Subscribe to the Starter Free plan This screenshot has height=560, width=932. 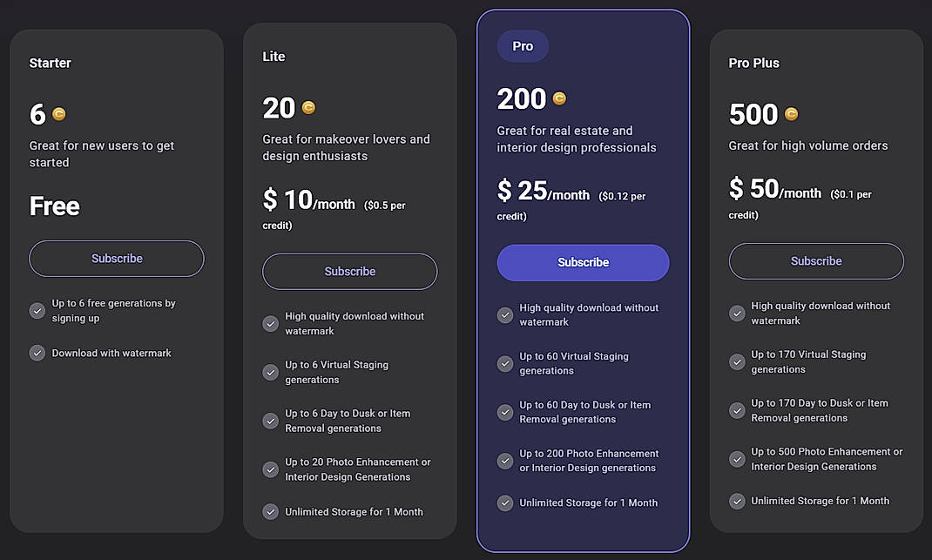tap(116, 259)
